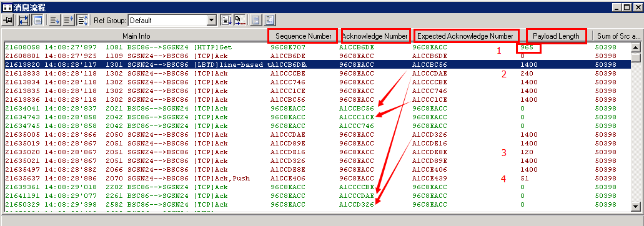Click the scrollbar up arrow
This screenshot has width=644, height=226.
635,47
